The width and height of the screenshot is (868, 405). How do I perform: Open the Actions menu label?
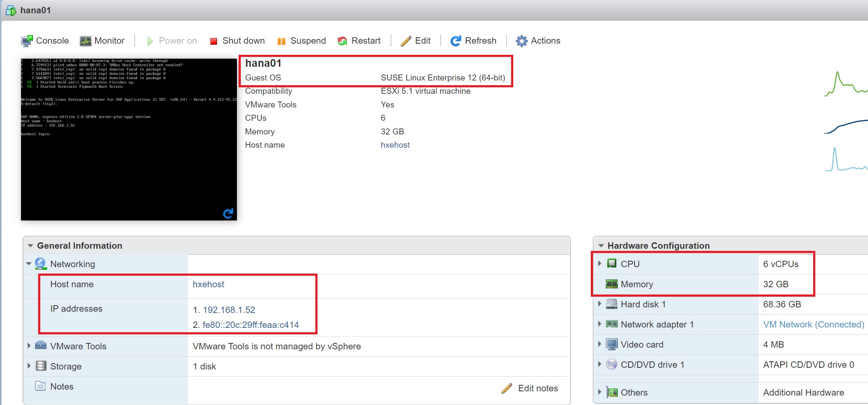[545, 41]
